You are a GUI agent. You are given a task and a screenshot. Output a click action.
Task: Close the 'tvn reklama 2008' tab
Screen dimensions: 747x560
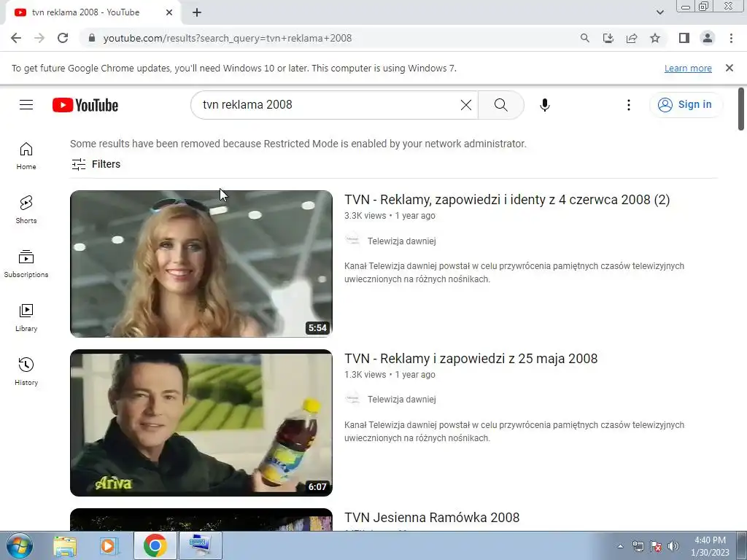169,12
